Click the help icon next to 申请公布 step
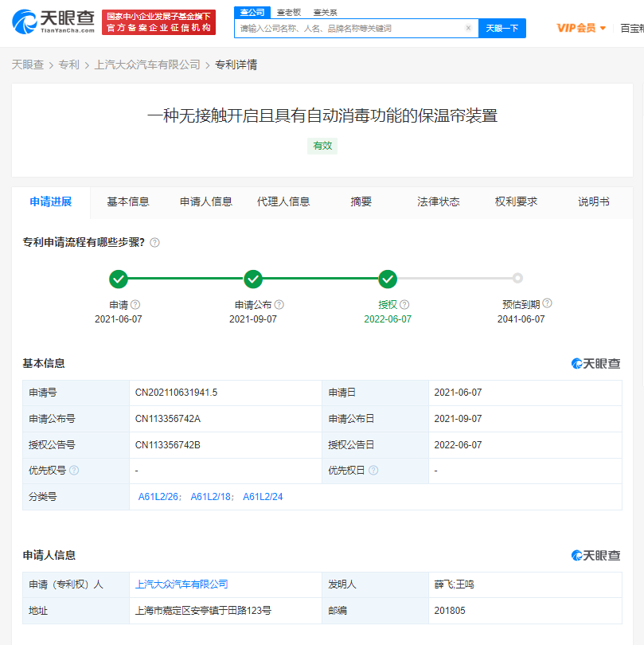 click(x=279, y=304)
